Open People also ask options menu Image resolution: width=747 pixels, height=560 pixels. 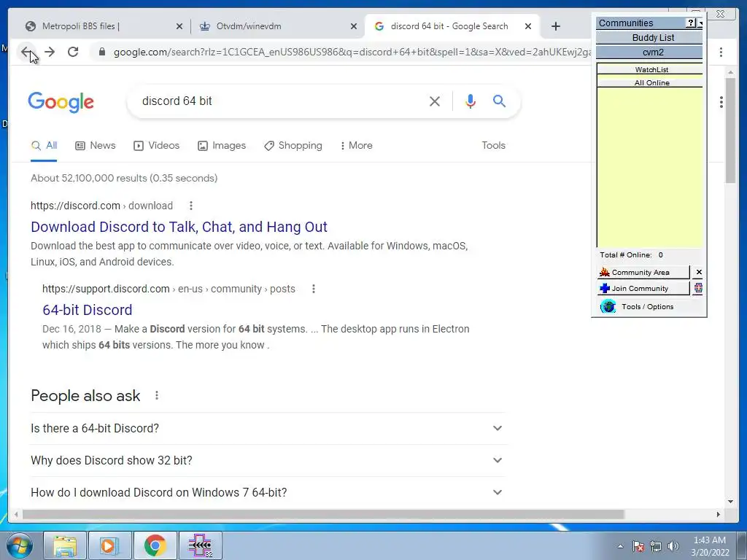coord(157,395)
